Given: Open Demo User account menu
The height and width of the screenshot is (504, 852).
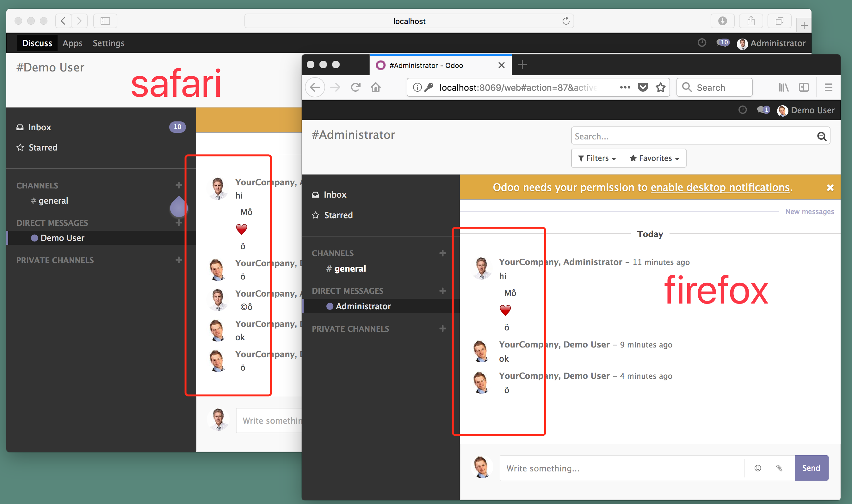Looking at the screenshot, I should pyautogui.click(x=806, y=110).
